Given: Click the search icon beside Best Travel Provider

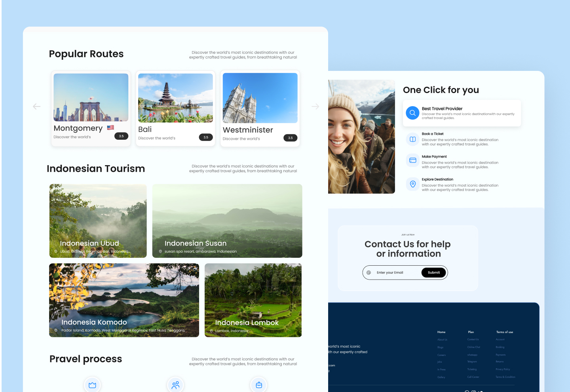Looking at the screenshot, I should coord(412,113).
